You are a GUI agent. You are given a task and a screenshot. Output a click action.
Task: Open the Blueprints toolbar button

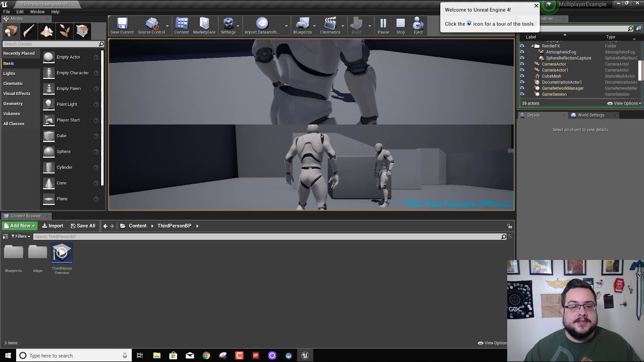click(302, 26)
